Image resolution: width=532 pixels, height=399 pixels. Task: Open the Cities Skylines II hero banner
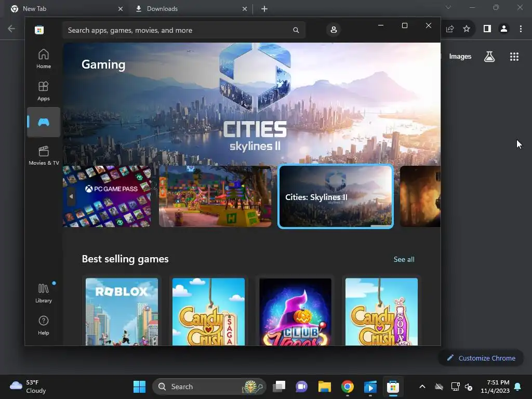(x=252, y=103)
